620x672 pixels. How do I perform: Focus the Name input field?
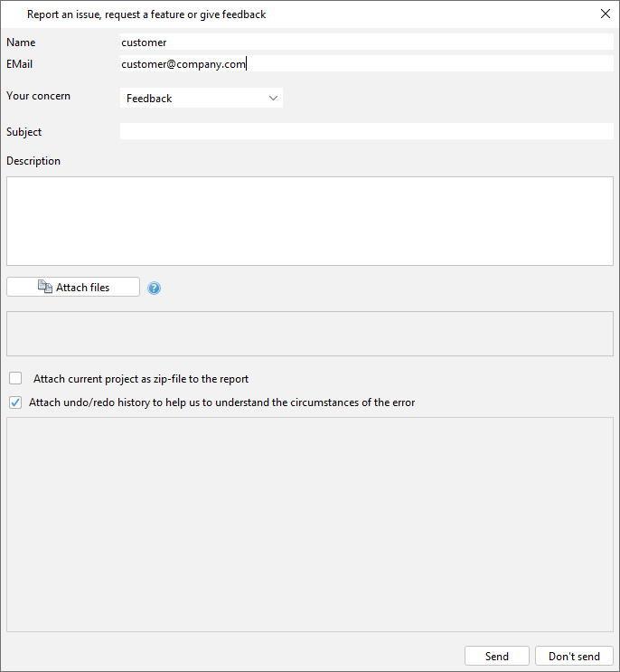[x=367, y=42]
